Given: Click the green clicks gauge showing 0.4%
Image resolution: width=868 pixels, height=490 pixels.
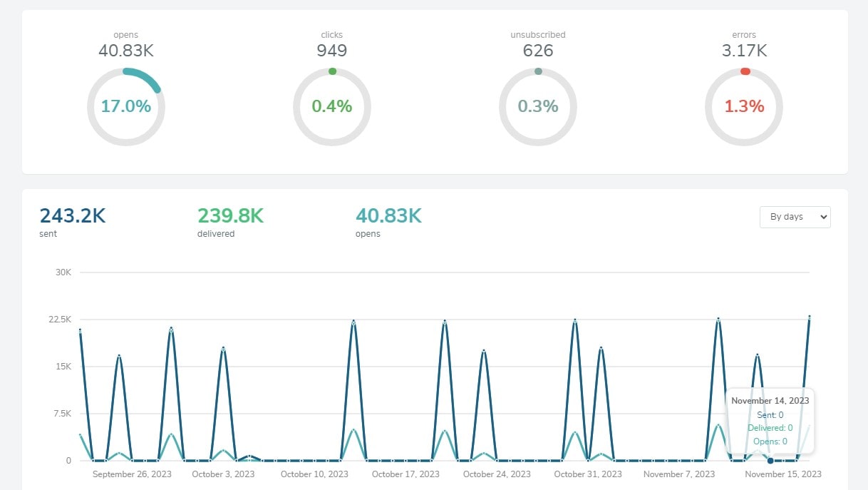Looking at the screenshot, I should coord(332,106).
